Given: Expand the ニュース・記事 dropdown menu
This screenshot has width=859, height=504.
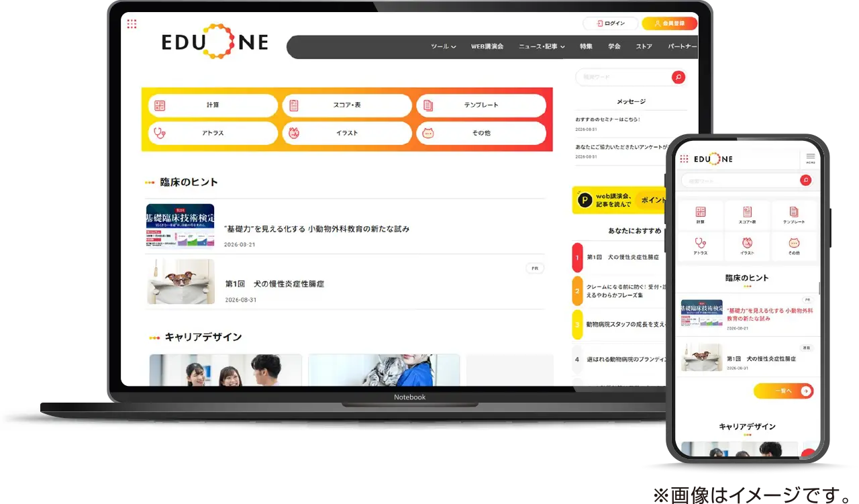Looking at the screenshot, I should [542, 46].
